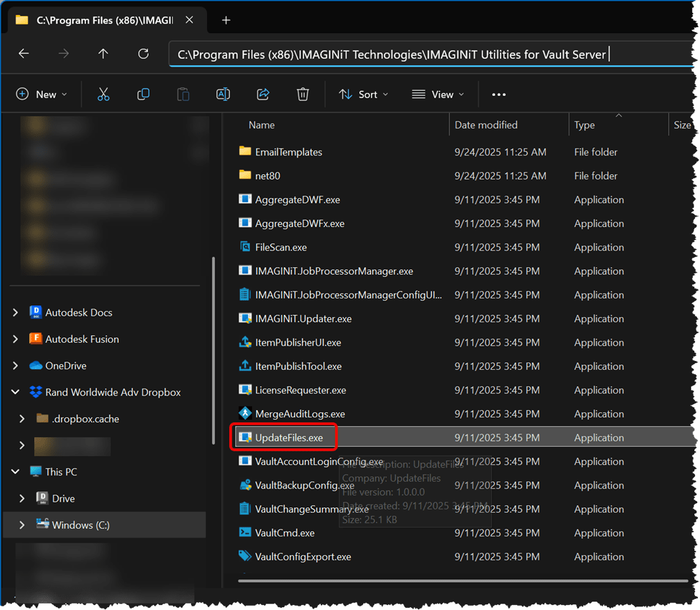This screenshot has height=610, width=700.
Task: Click the forward navigation arrow
Action: pos(63,54)
